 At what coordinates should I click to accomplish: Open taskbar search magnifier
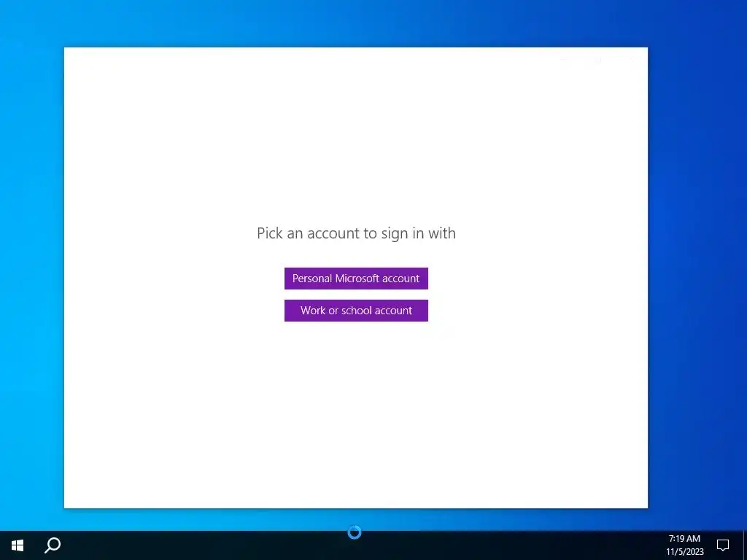pos(53,545)
